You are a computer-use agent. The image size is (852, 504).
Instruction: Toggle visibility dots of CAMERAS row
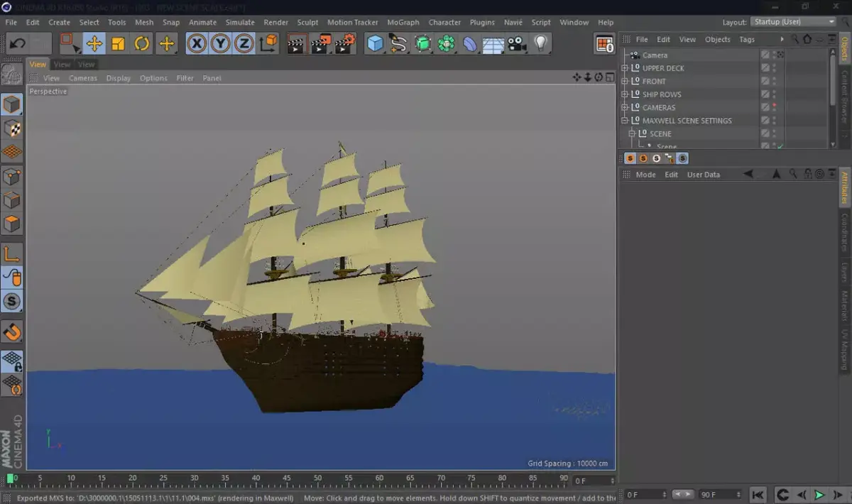(x=774, y=107)
